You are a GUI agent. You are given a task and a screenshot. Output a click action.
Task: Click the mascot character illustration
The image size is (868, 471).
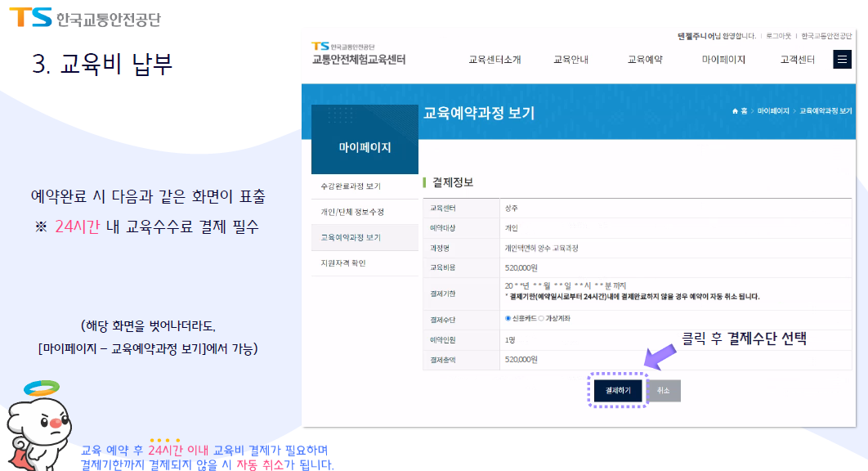point(38,425)
